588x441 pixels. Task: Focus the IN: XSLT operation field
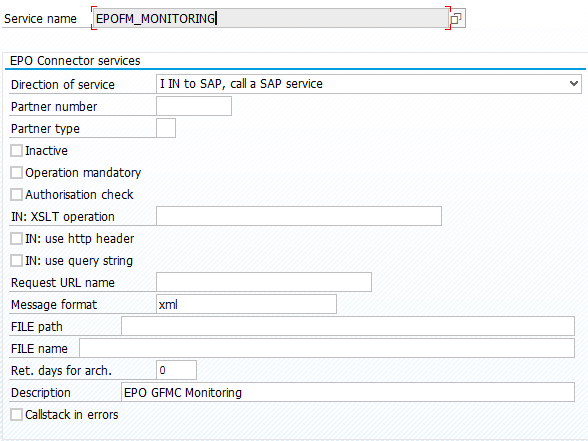point(299,216)
